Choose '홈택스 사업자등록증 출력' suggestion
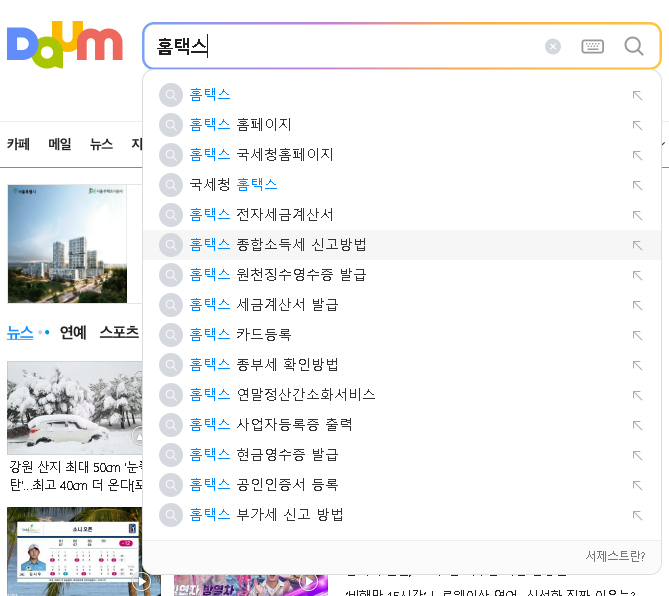The width and height of the screenshot is (669, 596). pos(401,424)
